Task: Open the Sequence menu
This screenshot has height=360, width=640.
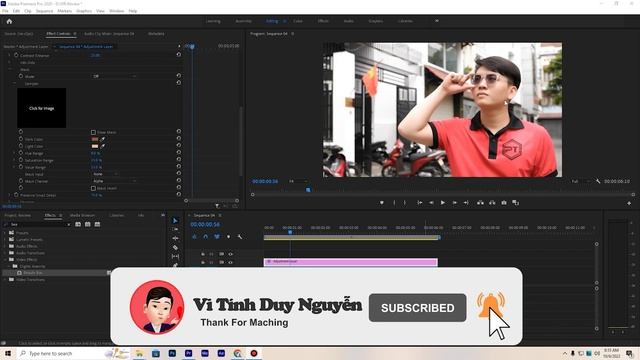Action: [x=44, y=11]
